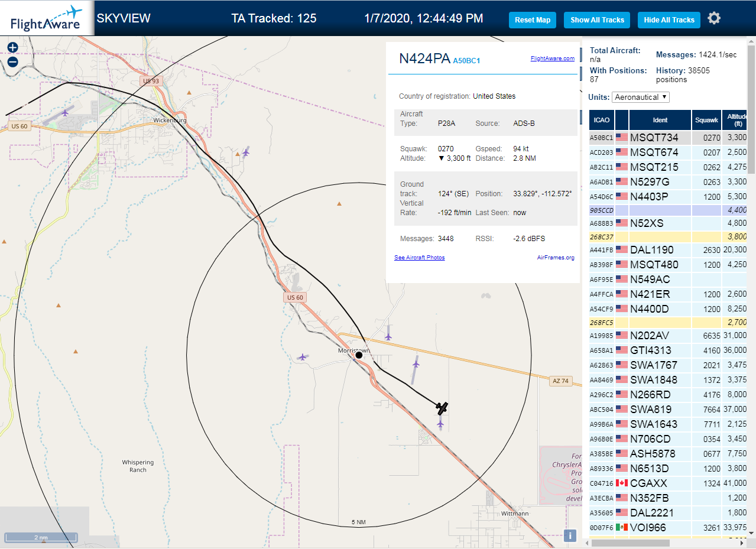
Task: Open map attribution info 'i' button
Action: [x=570, y=535]
